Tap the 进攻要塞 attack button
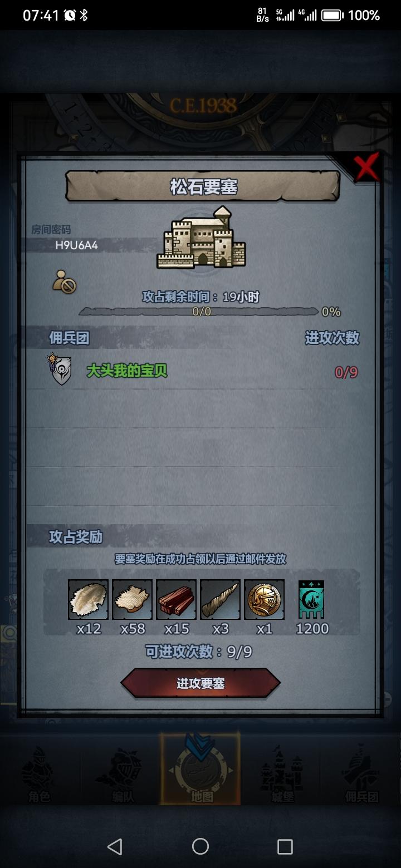This screenshot has width=401, height=868. (200, 683)
